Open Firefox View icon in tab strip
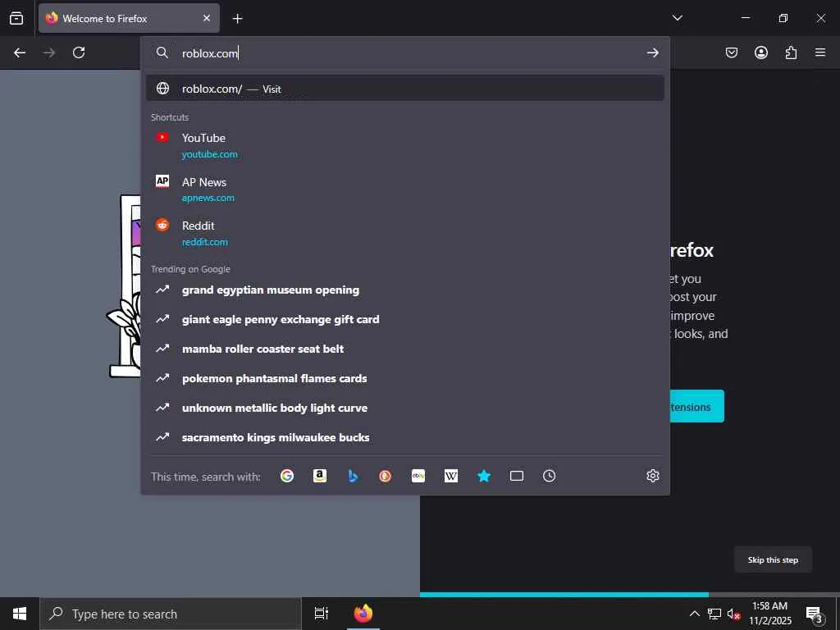The image size is (840, 630). [x=16, y=18]
